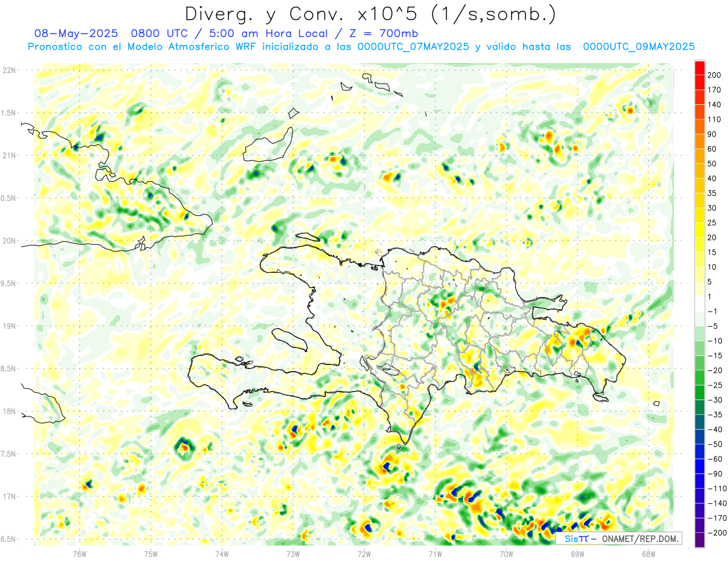Click the "18N" latitude label

pos(9,411)
